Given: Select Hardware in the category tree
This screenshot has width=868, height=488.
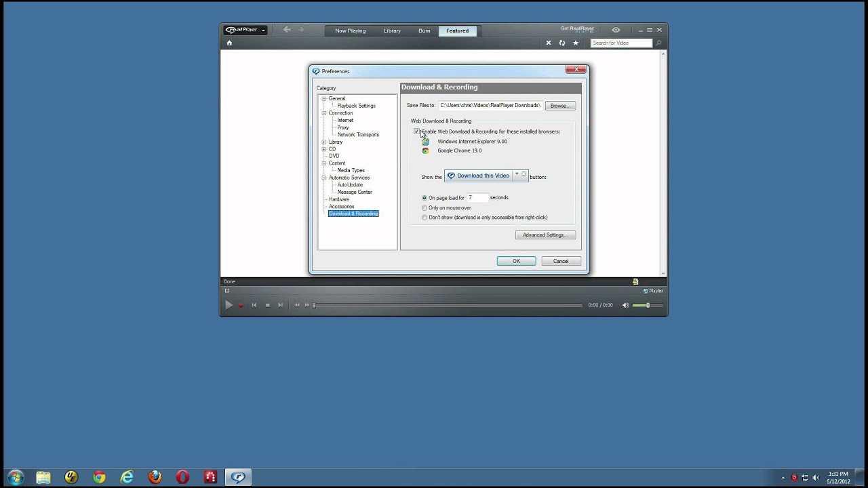Looking at the screenshot, I should click(x=339, y=199).
